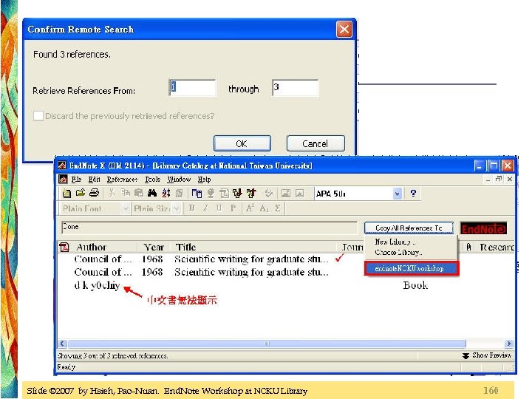Screen dimensions: 532x399
Task: Tick Discard previously retrieved references checkbox
Action: [x=38, y=116]
